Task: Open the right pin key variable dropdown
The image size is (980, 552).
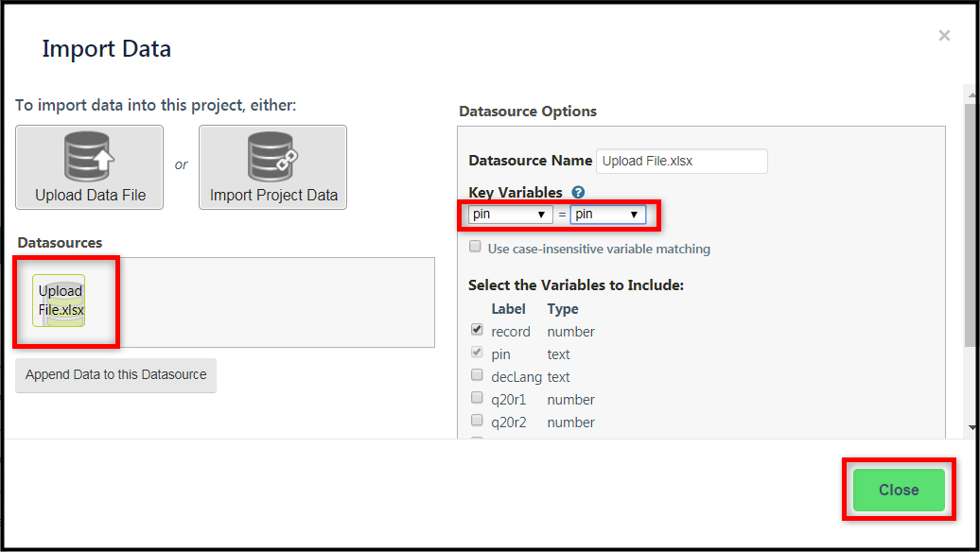Action: 608,215
